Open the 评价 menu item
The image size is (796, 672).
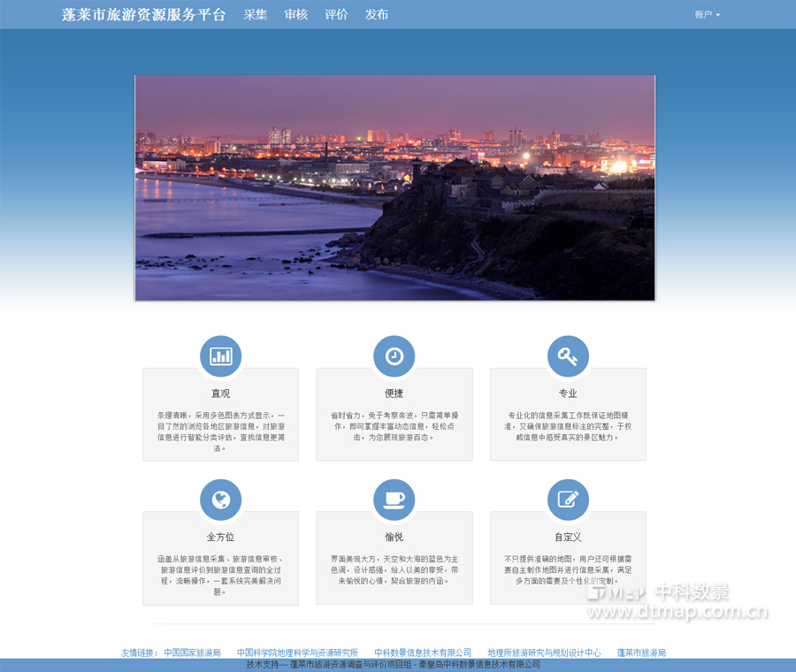pyautogui.click(x=336, y=14)
